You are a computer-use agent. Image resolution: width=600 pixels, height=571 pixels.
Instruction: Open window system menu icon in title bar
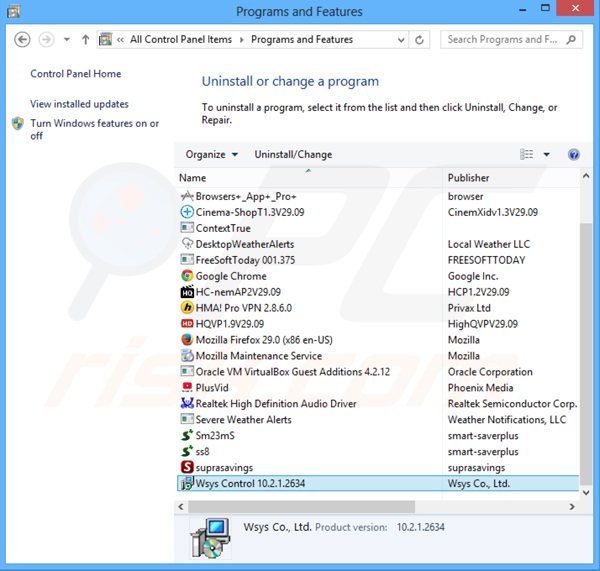tap(13, 11)
